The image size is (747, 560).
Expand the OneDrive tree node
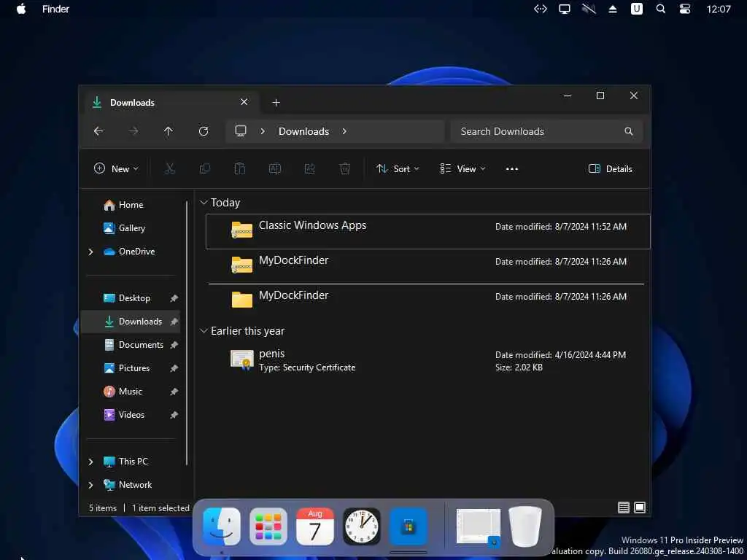coord(90,252)
